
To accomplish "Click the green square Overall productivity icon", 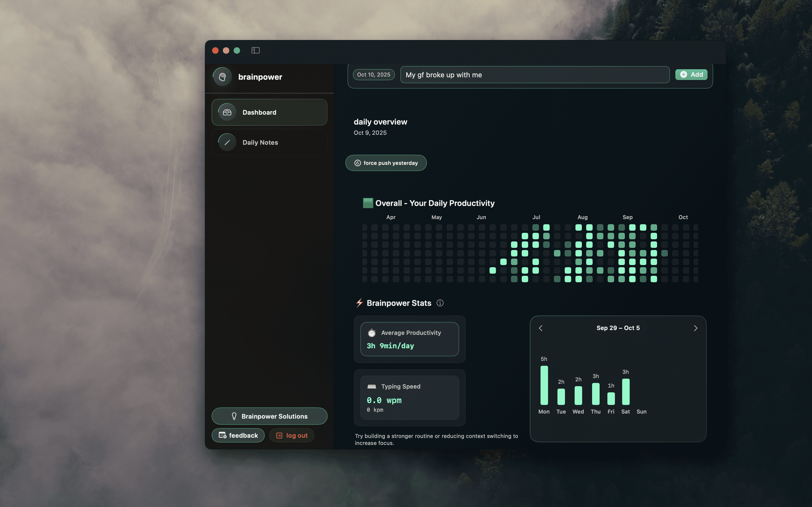I will pyautogui.click(x=368, y=203).
